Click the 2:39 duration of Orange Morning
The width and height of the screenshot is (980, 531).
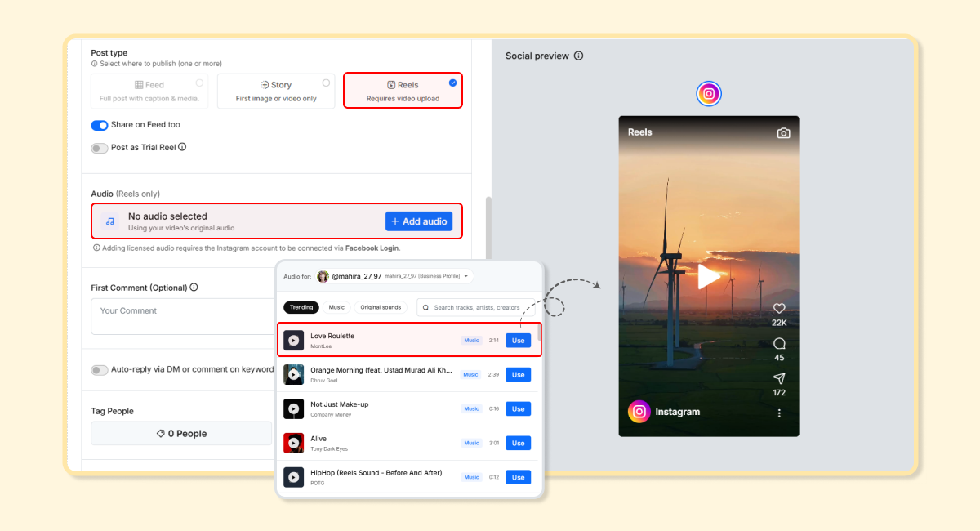493,375
